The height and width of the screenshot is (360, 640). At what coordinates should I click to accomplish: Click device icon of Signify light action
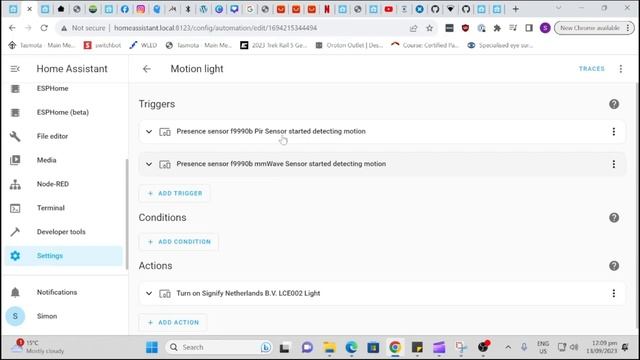(x=165, y=294)
